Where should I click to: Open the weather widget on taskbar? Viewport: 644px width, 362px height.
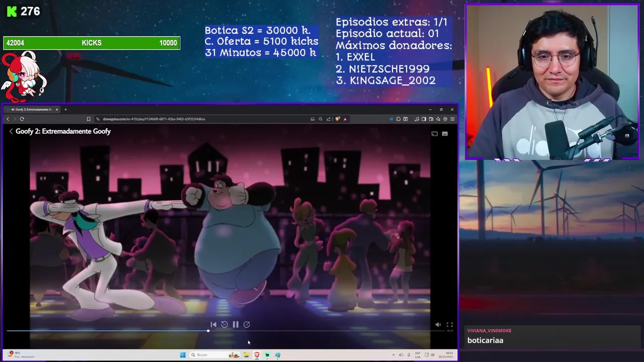point(20,355)
